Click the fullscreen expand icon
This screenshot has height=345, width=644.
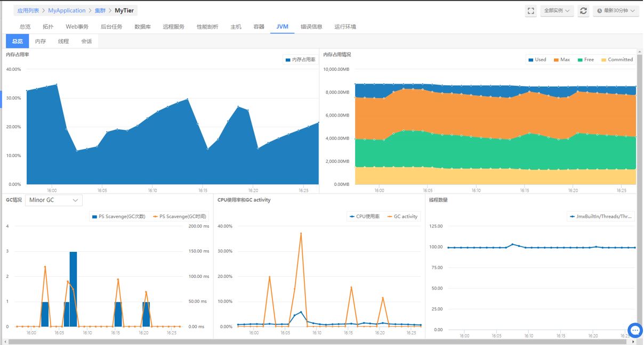530,11
